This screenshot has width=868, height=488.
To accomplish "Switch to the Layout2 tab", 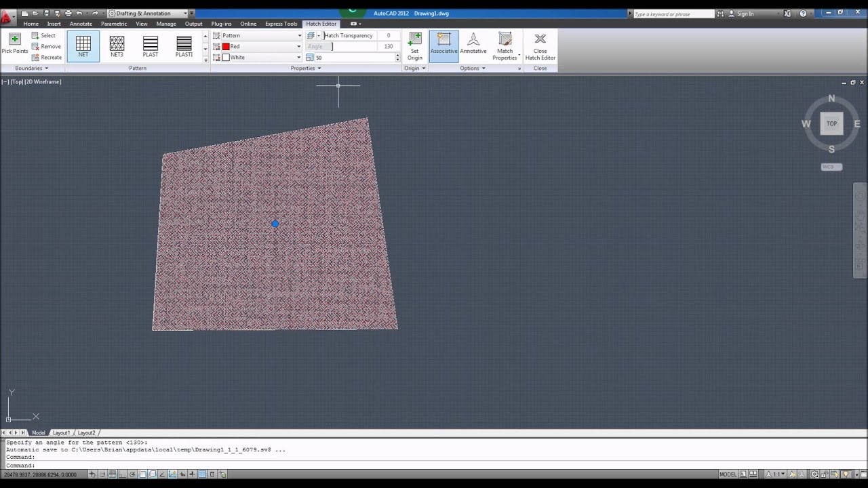I will [x=86, y=432].
